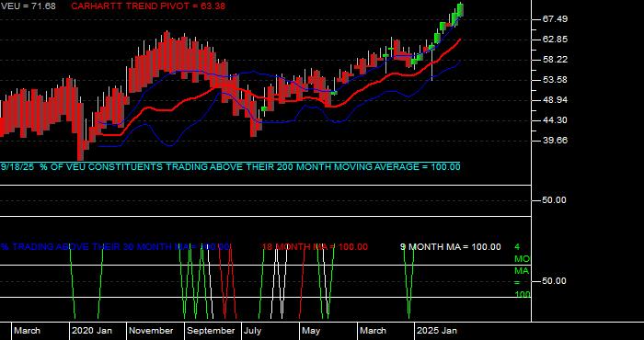644x340 pixels.
Task: Click the July date marker
Action: tap(253, 331)
